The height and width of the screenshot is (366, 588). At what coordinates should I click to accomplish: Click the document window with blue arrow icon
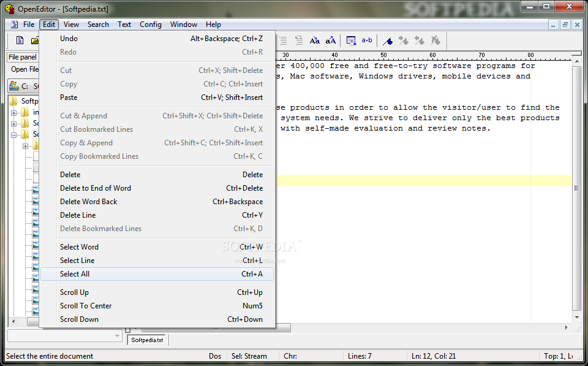[351, 40]
